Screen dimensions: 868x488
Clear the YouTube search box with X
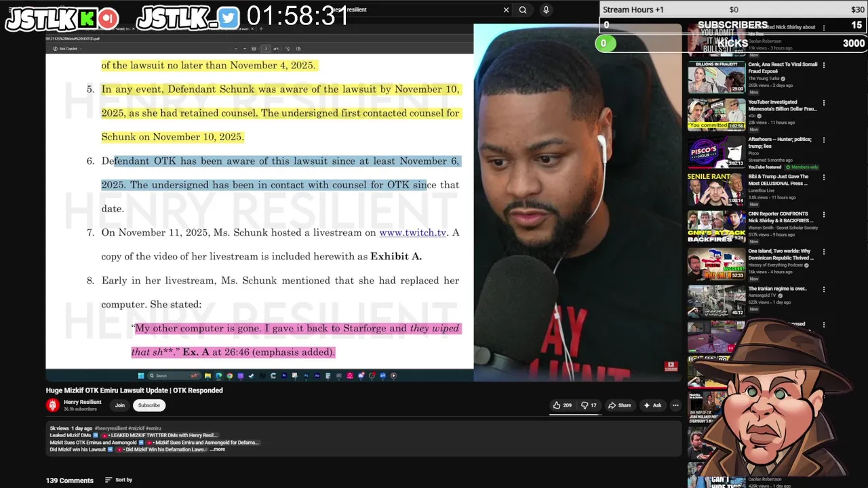pyautogui.click(x=506, y=9)
